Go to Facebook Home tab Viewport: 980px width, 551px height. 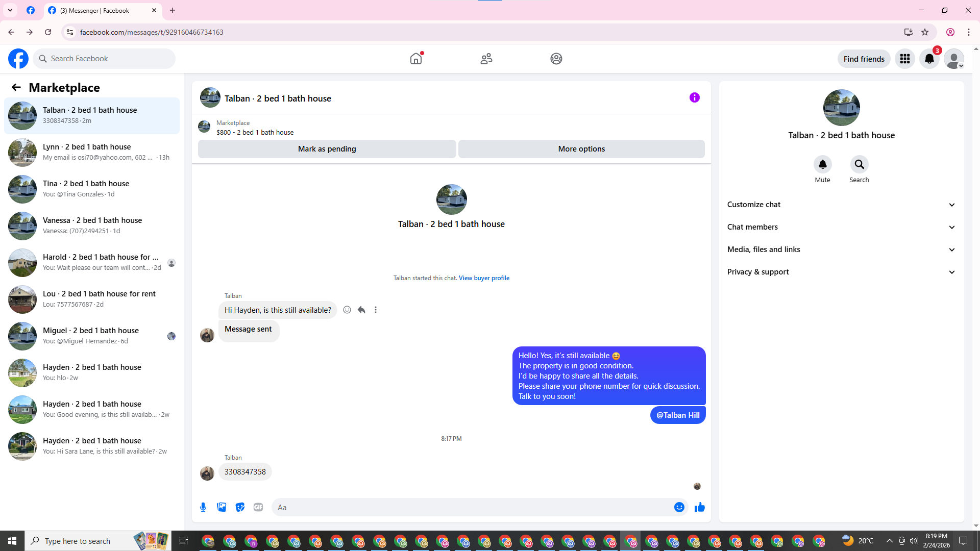(416, 59)
